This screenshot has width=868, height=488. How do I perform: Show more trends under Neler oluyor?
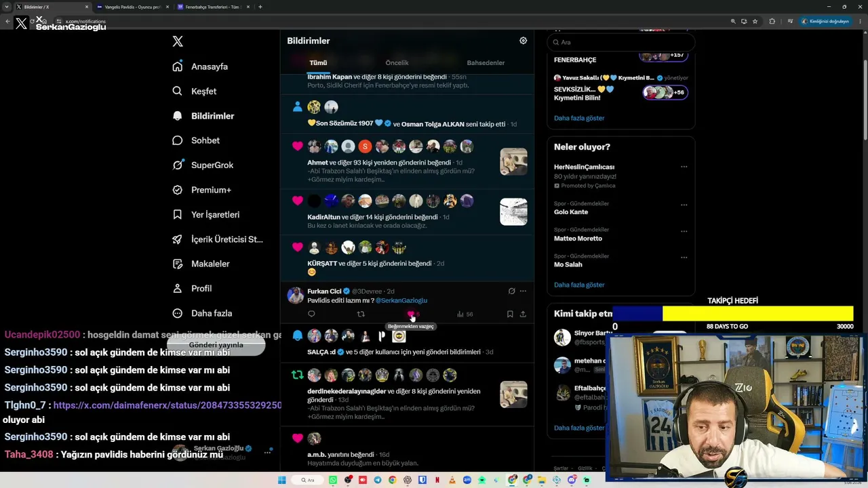point(578,285)
